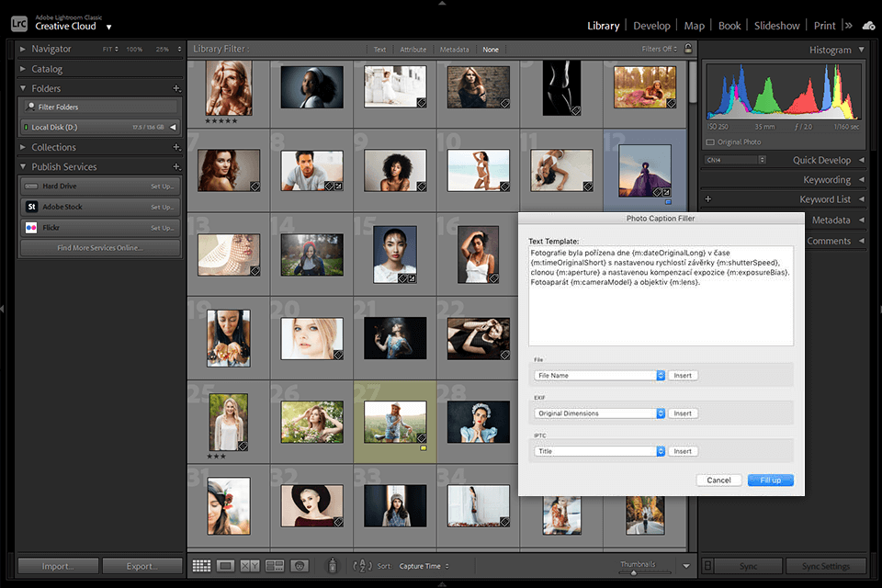This screenshot has height=588, width=882.
Task: Open the cloud sync status icon
Action: pos(868,26)
